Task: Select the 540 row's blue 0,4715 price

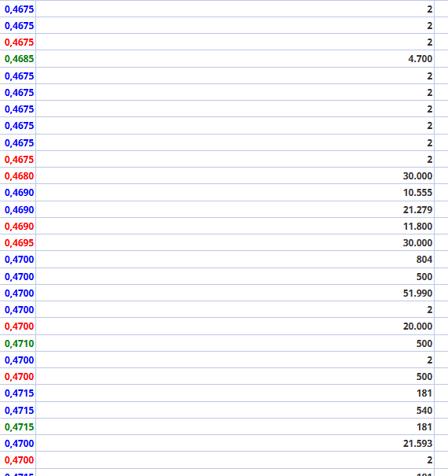Action: [17, 410]
